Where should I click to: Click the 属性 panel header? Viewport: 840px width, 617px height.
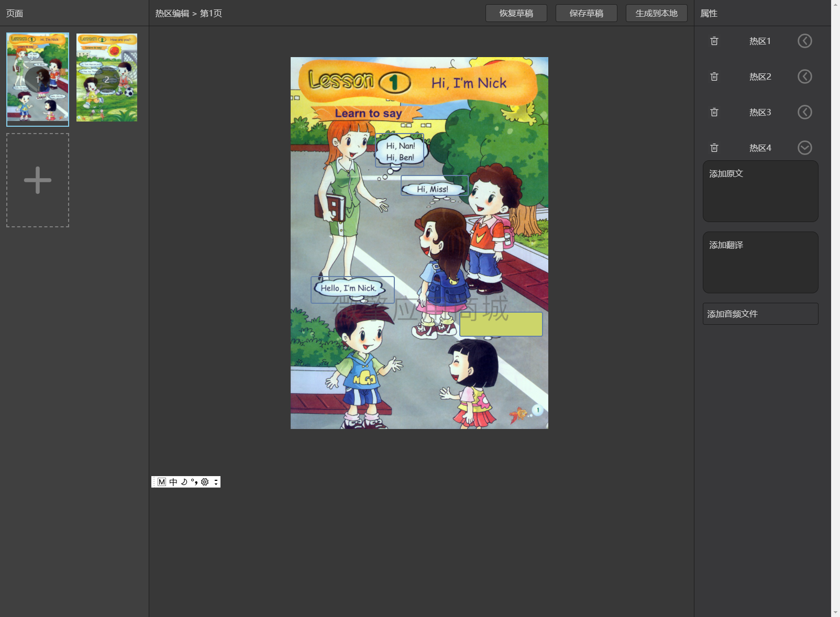point(709,14)
